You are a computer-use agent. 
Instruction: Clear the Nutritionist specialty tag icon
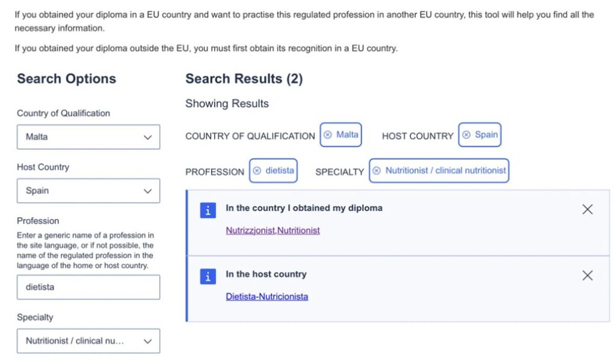pos(377,171)
